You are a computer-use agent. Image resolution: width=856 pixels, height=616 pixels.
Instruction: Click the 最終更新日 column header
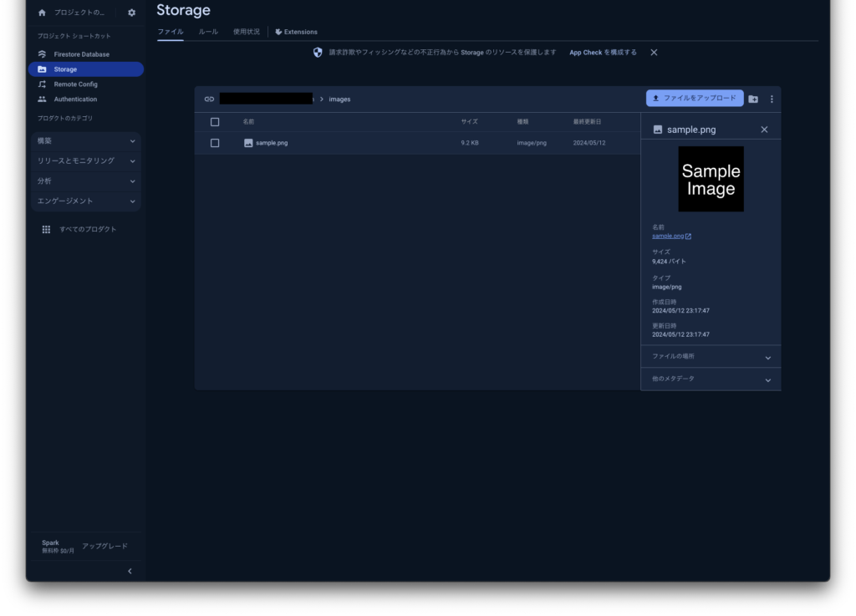point(587,122)
